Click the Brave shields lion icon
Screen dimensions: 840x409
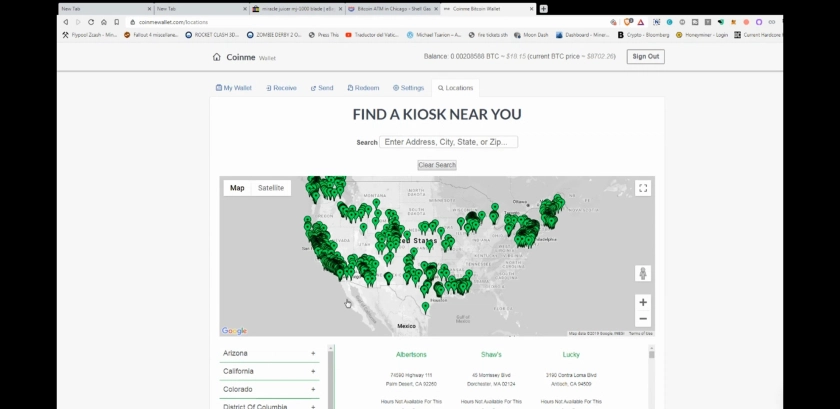[x=628, y=22]
